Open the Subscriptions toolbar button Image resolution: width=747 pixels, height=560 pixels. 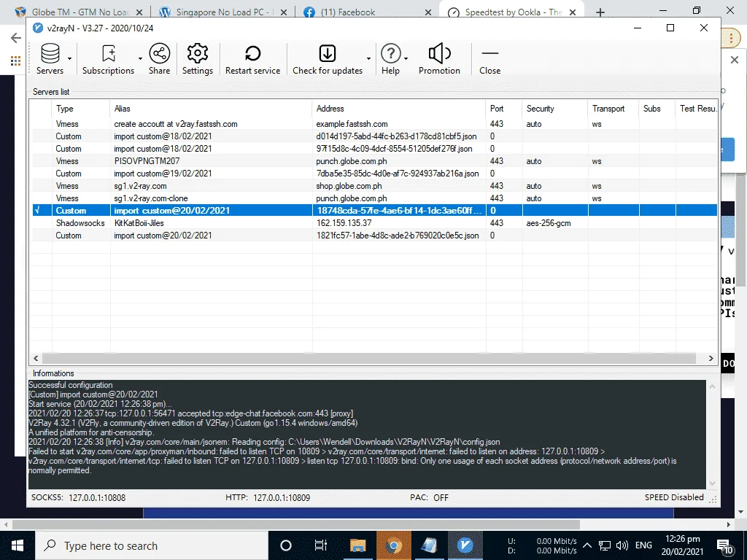[x=108, y=59]
